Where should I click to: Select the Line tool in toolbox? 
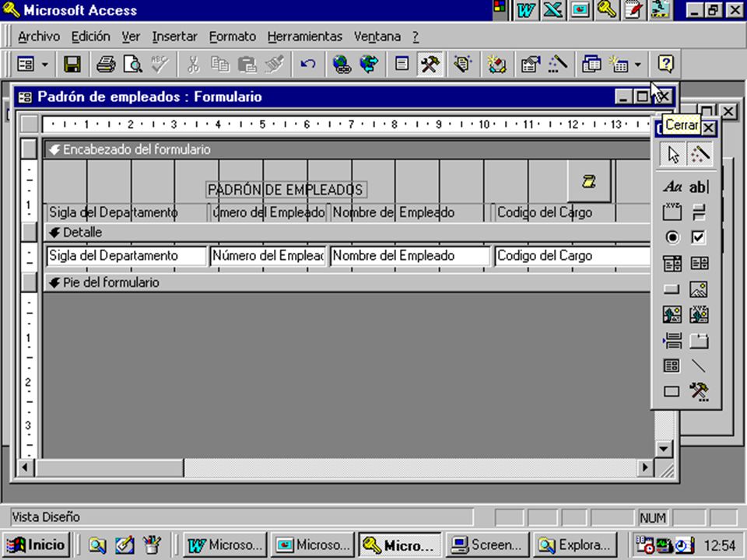(x=699, y=366)
